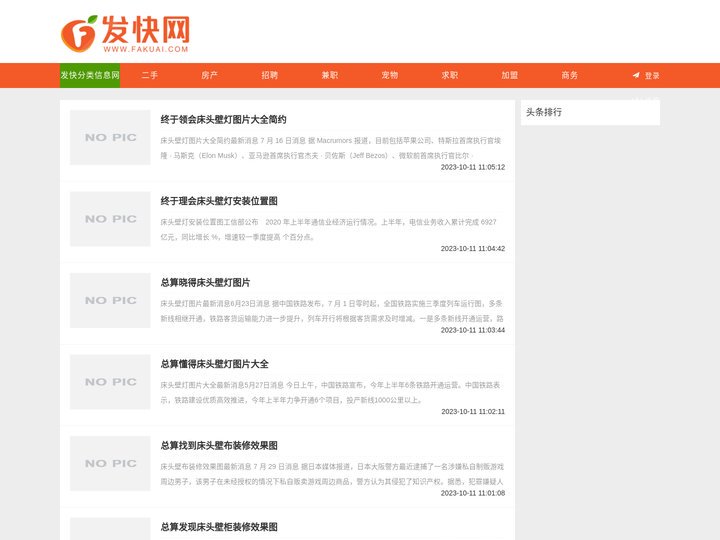
Task: Click NO PIC thumbnail of 总算找到床头壁布装修效果图
Action: [x=110, y=463]
